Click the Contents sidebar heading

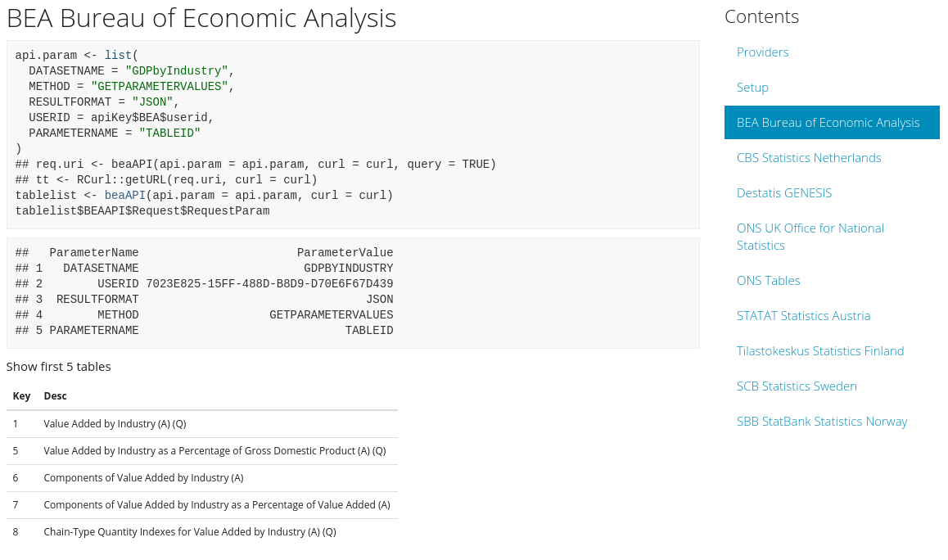(761, 16)
